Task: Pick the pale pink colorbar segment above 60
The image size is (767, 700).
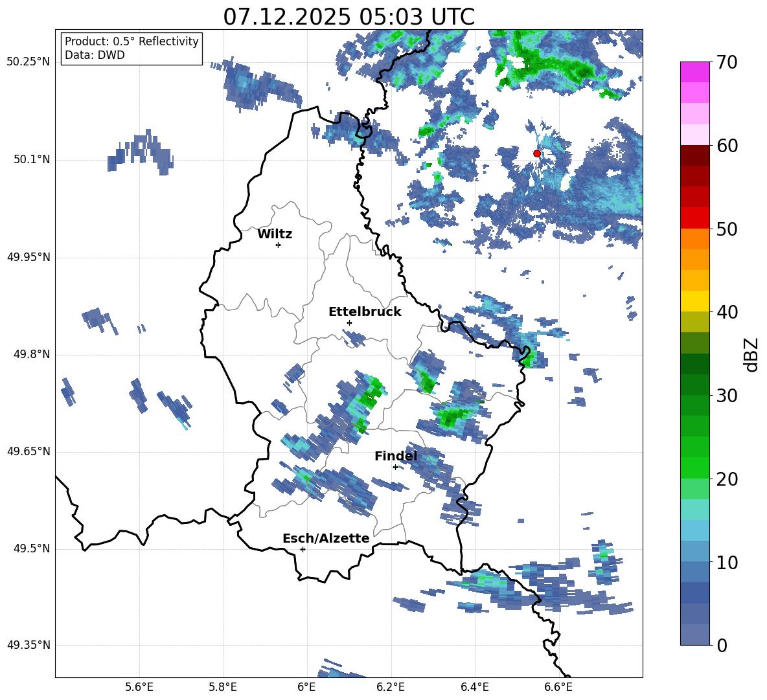Action: 694,135
